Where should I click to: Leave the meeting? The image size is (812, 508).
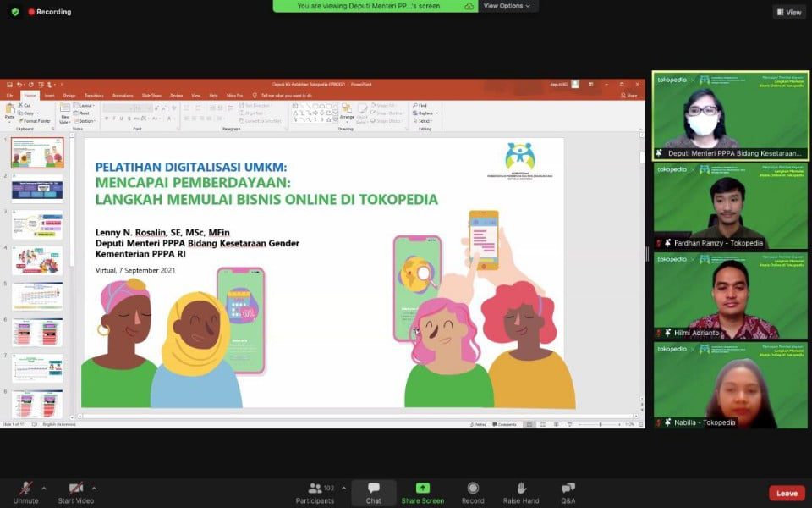click(787, 493)
